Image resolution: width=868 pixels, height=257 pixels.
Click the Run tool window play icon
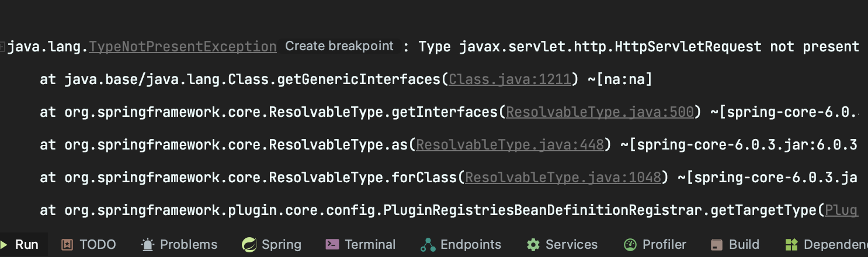[4, 244]
